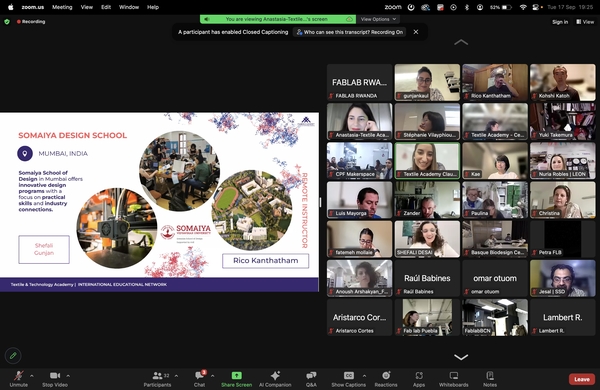Click the red Leave button
600x390 pixels.
(582, 379)
